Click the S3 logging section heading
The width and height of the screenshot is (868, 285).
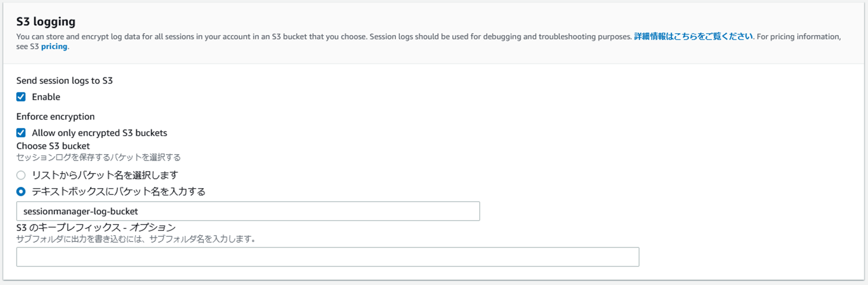(46, 21)
